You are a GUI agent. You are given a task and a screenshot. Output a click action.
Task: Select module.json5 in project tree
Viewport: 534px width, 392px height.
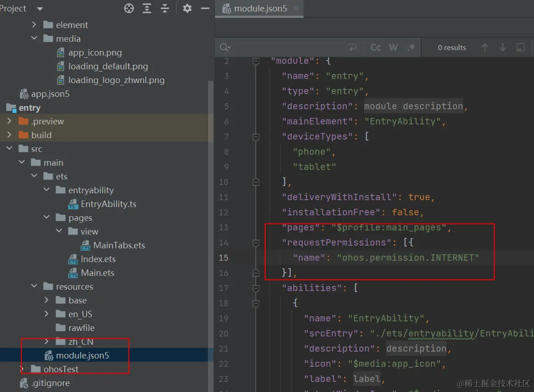click(x=82, y=355)
